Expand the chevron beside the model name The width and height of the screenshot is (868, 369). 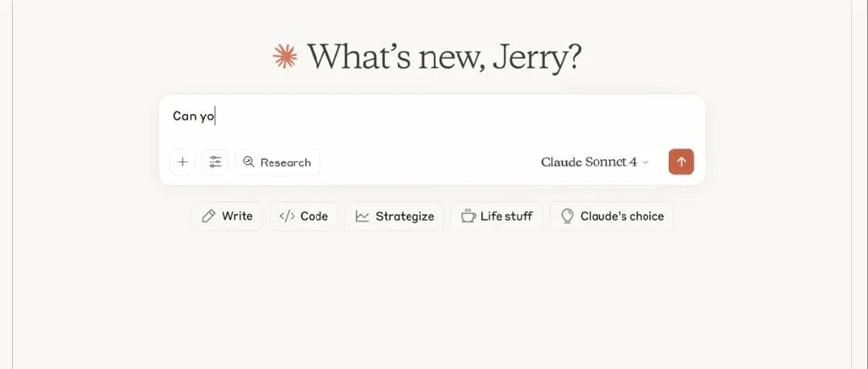pyautogui.click(x=645, y=162)
